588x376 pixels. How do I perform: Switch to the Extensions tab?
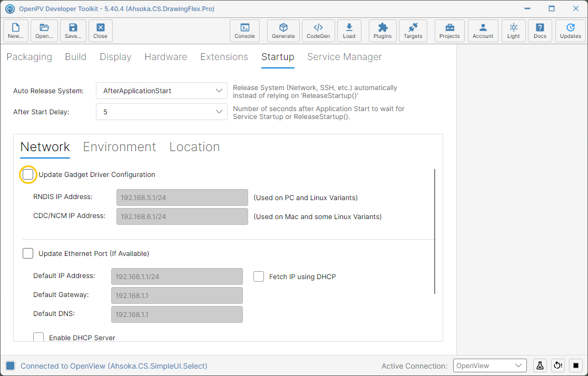224,56
